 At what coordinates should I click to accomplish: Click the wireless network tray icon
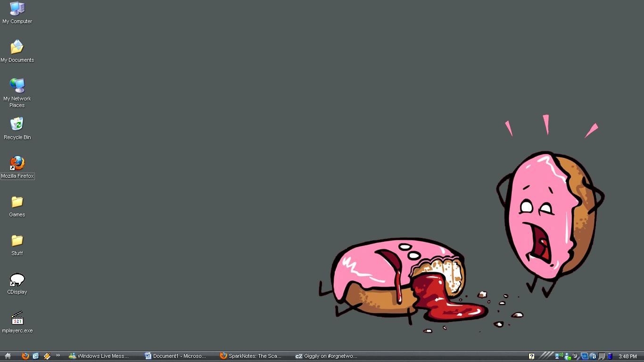559,356
